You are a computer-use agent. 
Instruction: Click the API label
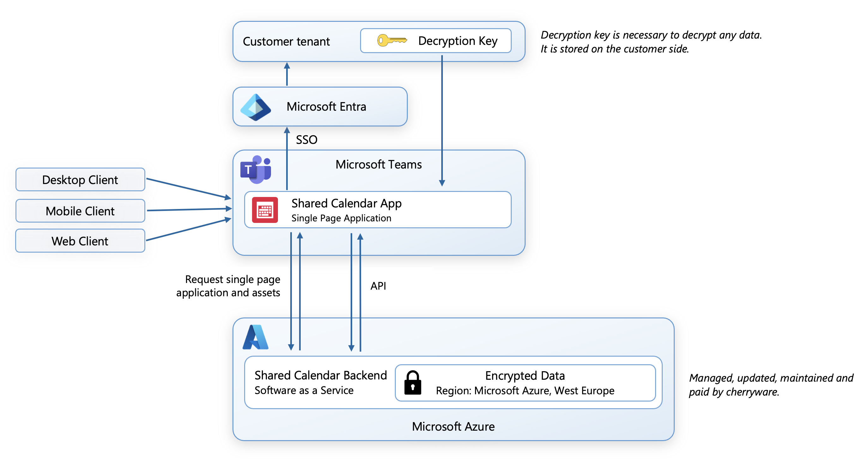(x=378, y=286)
